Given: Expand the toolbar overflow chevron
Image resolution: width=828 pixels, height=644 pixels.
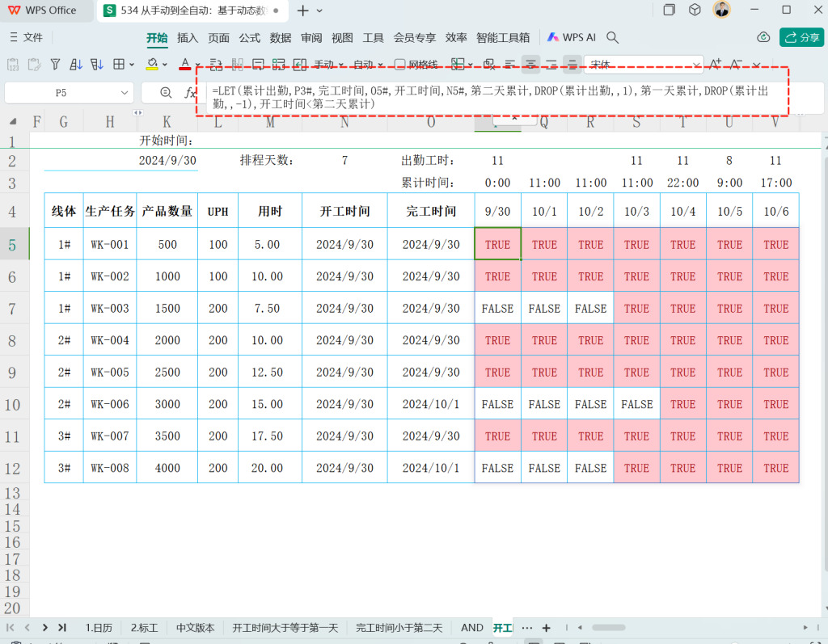Looking at the screenshot, I should pyautogui.click(x=757, y=65).
